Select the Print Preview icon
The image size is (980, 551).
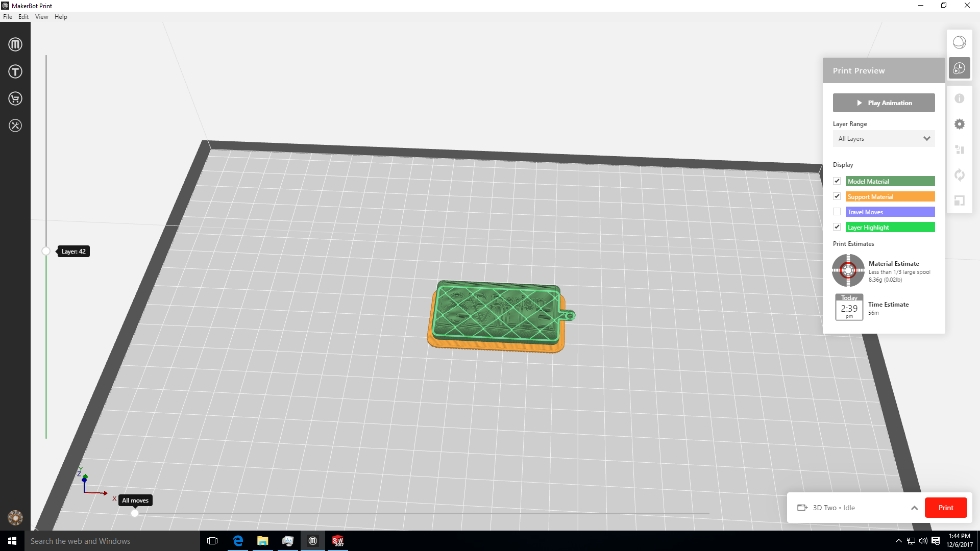(960, 68)
